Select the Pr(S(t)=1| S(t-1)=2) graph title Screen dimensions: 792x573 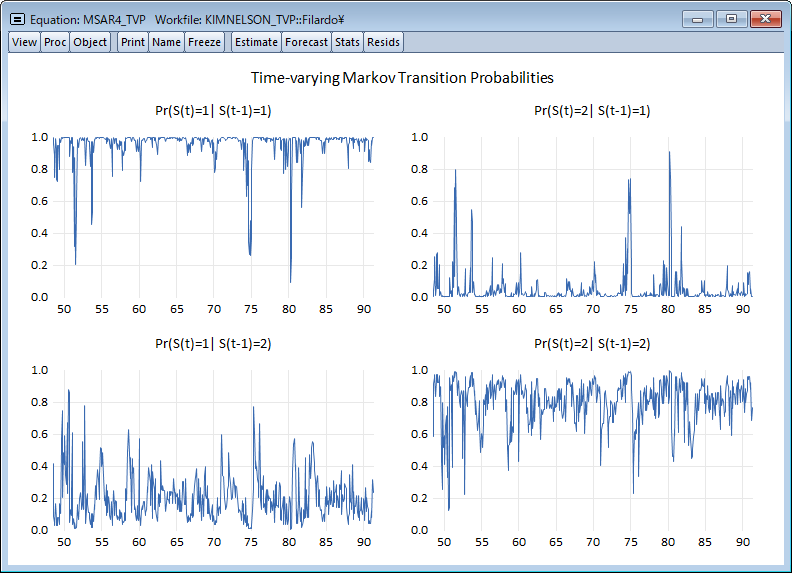click(x=213, y=344)
